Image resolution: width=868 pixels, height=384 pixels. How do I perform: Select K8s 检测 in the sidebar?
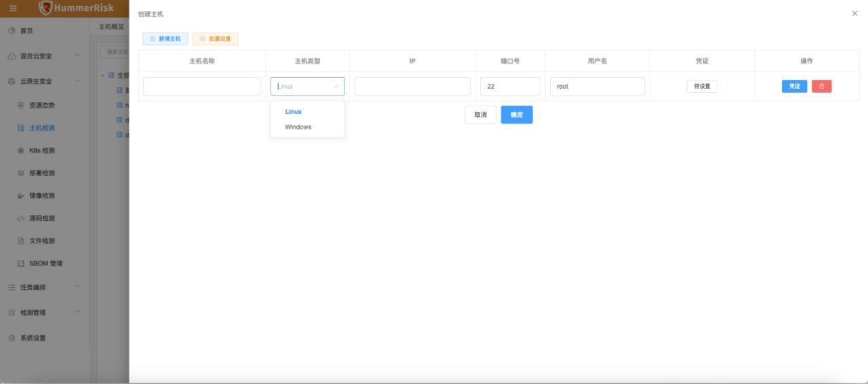pos(41,150)
